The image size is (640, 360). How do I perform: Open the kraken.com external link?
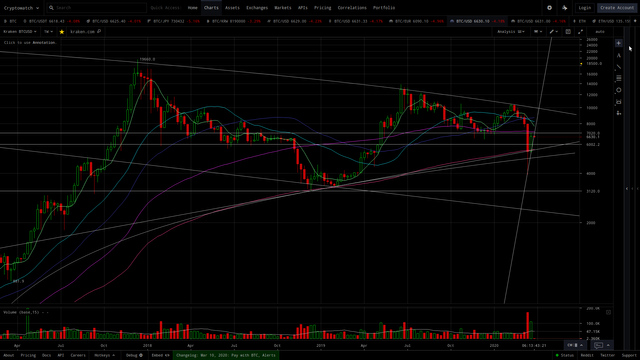click(x=85, y=31)
